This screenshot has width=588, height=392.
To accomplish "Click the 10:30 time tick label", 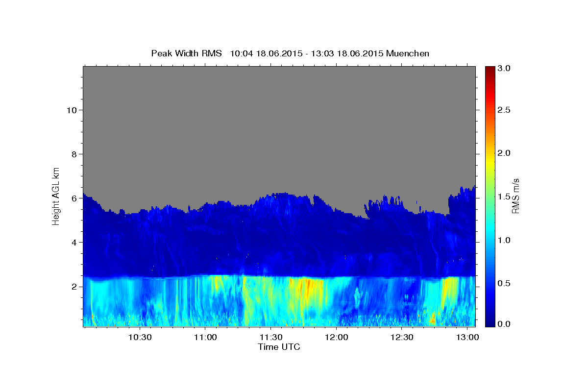I will click(140, 338).
